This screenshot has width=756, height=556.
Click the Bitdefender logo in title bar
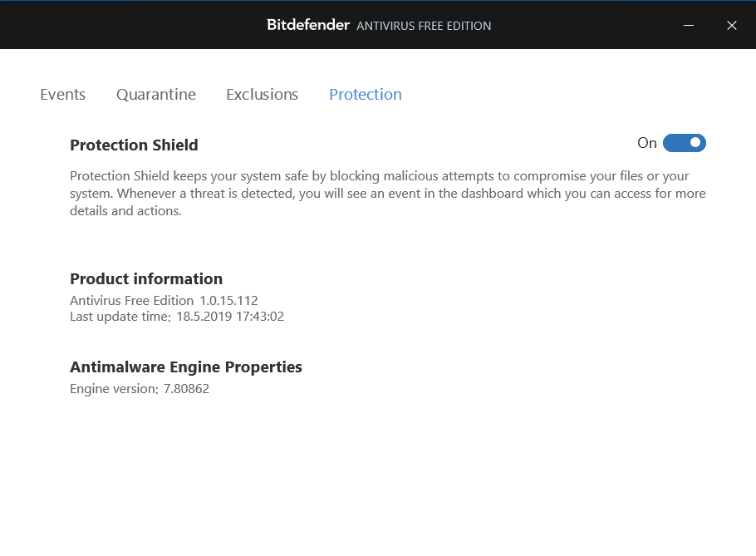[x=308, y=25]
